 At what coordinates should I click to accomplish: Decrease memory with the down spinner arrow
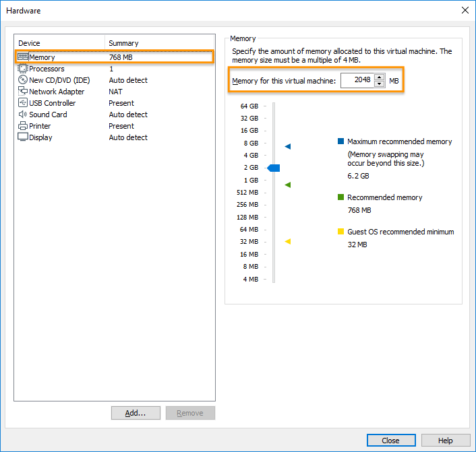(379, 84)
